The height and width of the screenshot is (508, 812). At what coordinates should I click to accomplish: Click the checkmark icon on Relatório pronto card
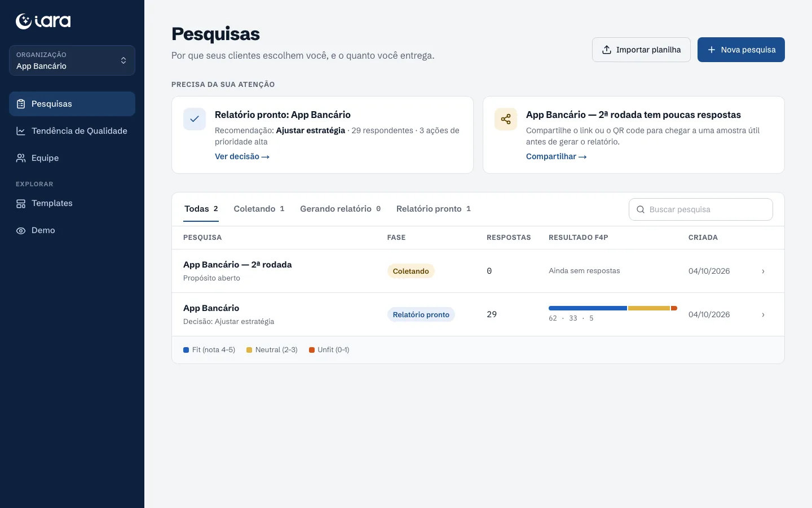click(195, 119)
